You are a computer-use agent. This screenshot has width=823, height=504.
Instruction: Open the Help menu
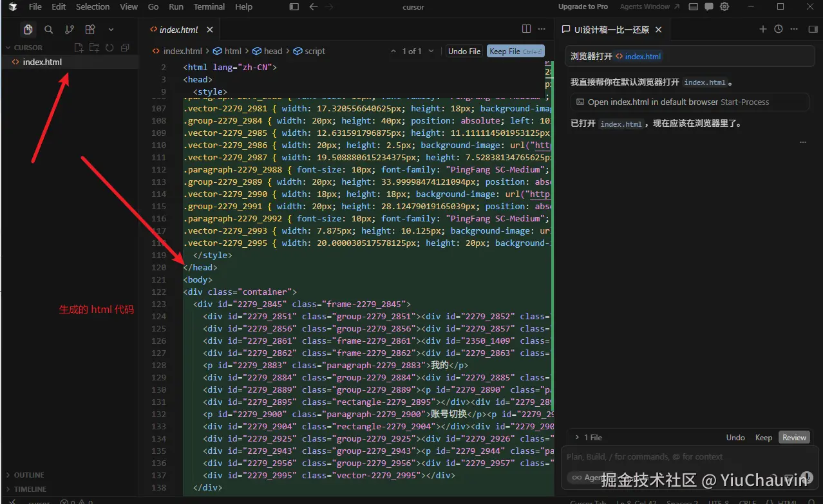click(x=243, y=6)
